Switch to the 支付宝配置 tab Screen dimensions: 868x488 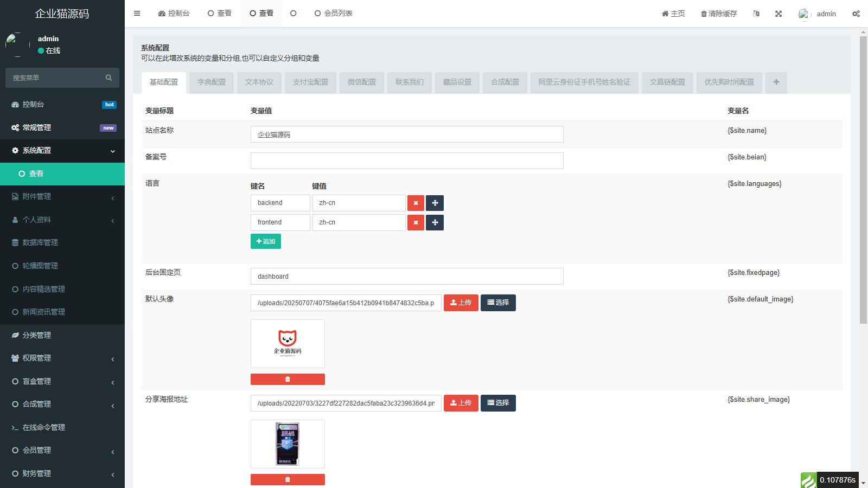310,82
